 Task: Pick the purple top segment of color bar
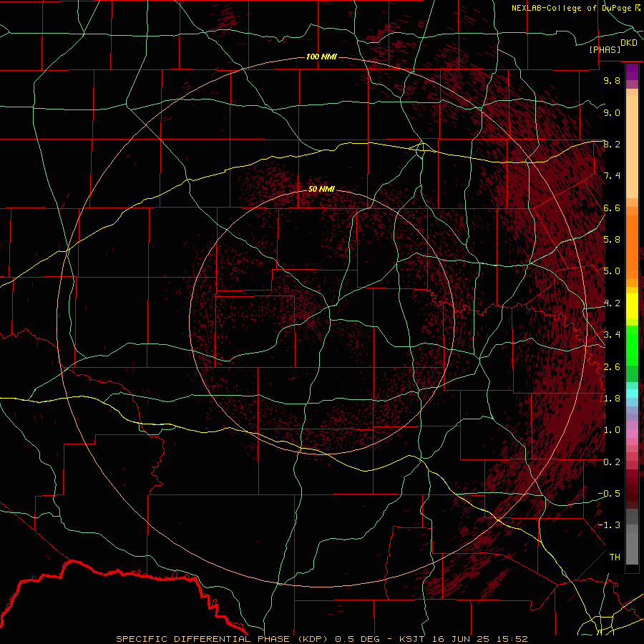(632, 72)
